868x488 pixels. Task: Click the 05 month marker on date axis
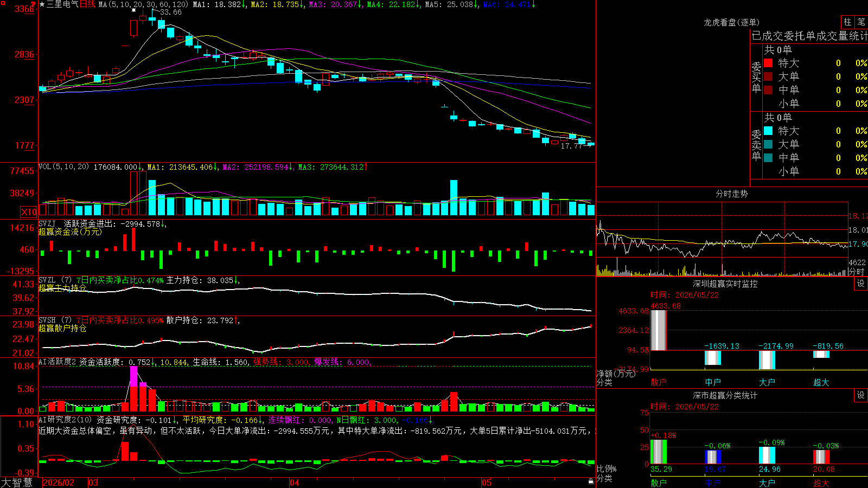(487, 483)
